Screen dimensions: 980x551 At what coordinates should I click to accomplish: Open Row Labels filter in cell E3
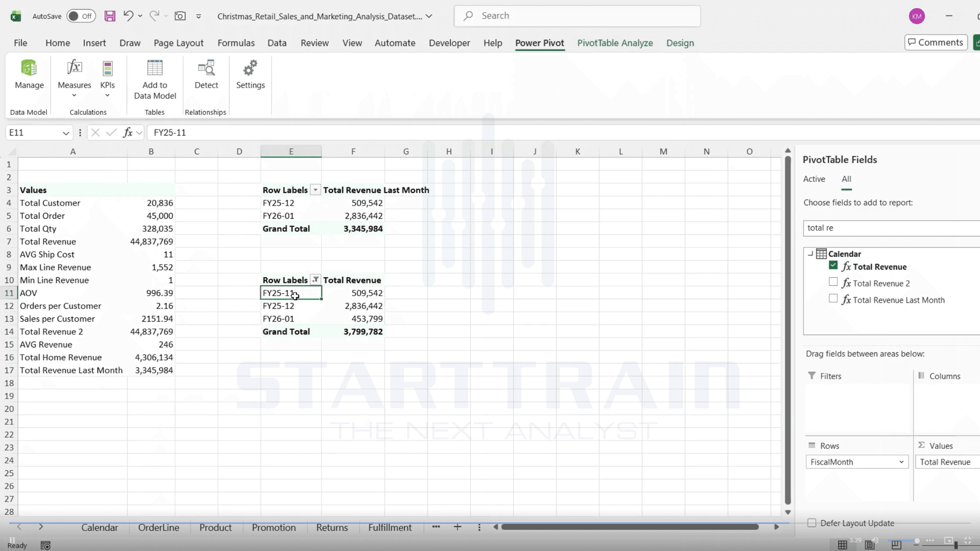pos(315,190)
